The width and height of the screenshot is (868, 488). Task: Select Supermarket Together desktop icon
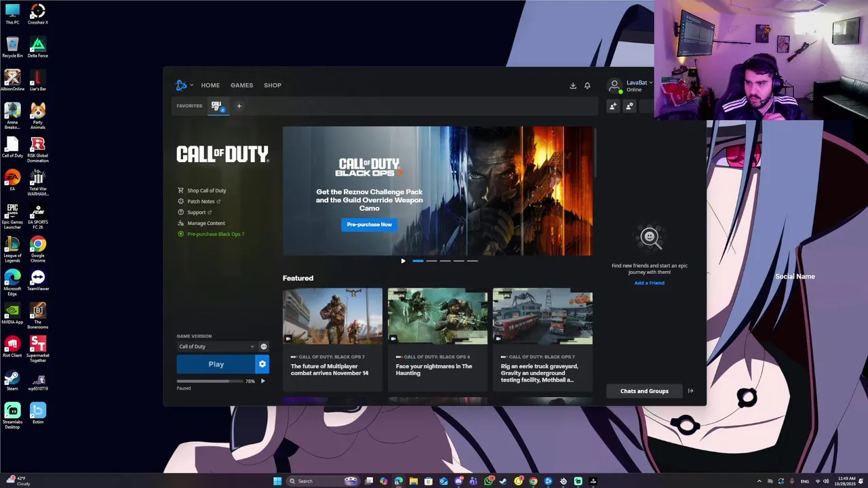coord(38,349)
